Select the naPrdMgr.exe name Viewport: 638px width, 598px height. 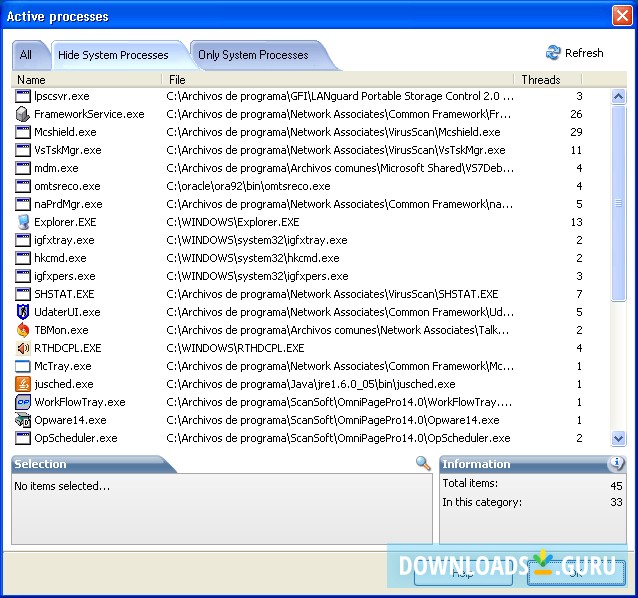(68, 204)
